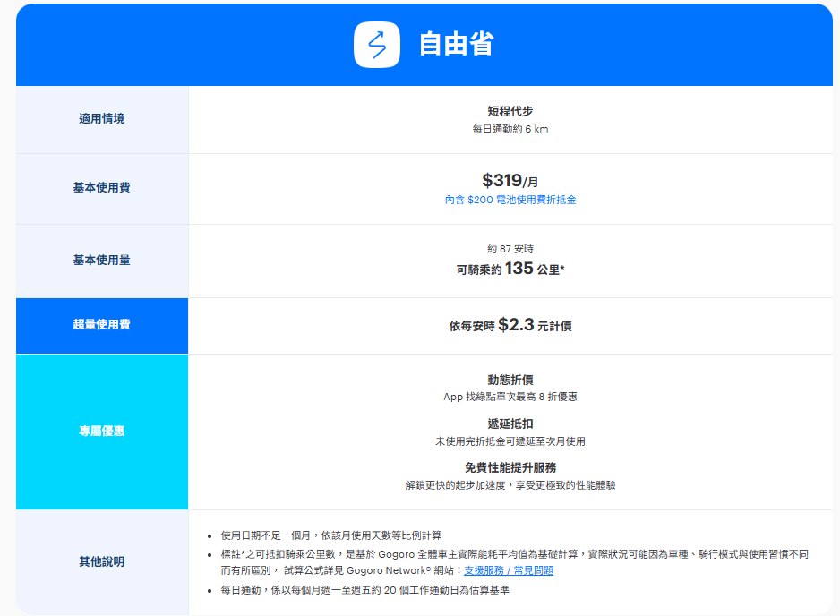Select the 基本使用量 row label

click(101, 260)
